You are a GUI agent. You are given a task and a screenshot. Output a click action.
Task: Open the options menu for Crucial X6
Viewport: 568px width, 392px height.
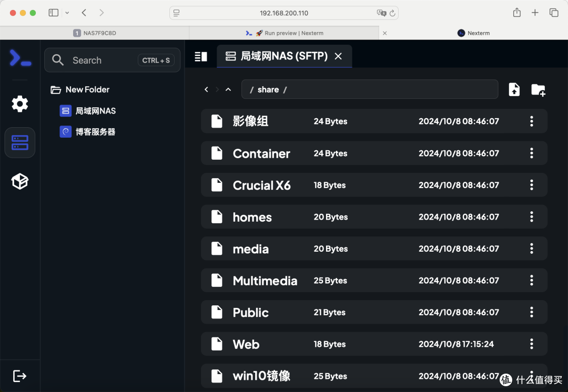point(531,185)
